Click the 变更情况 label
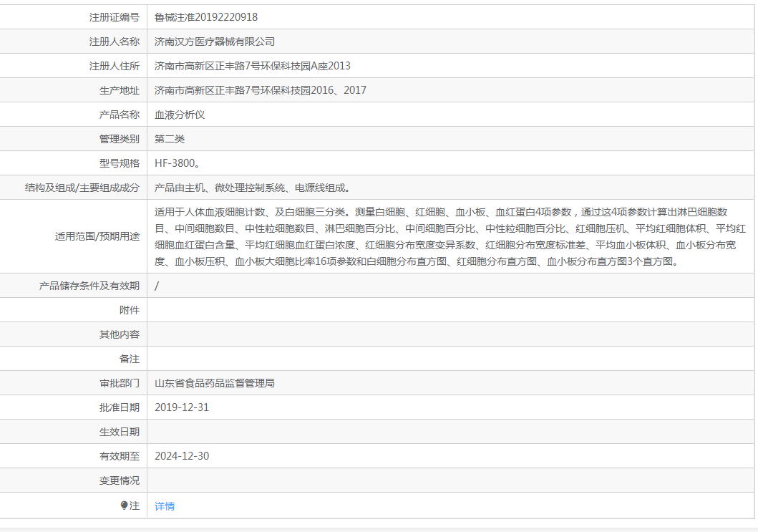The image size is (758, 532). [x=120, y=480]
